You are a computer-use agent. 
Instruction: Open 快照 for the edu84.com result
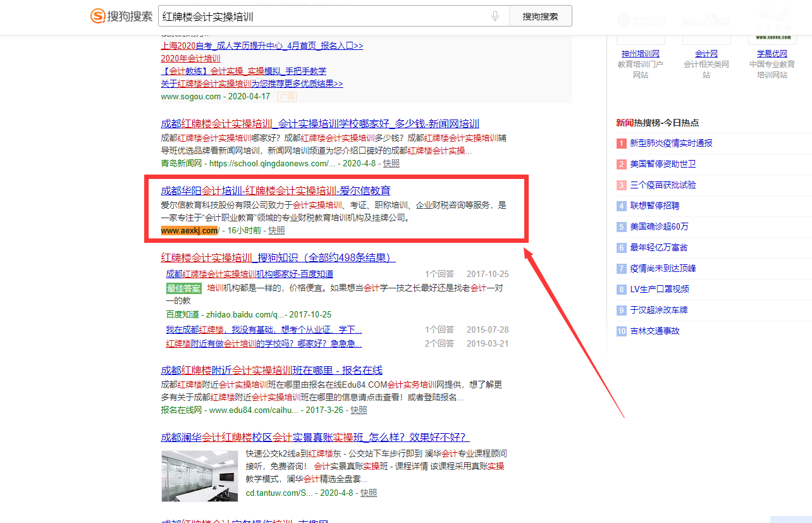359,410
